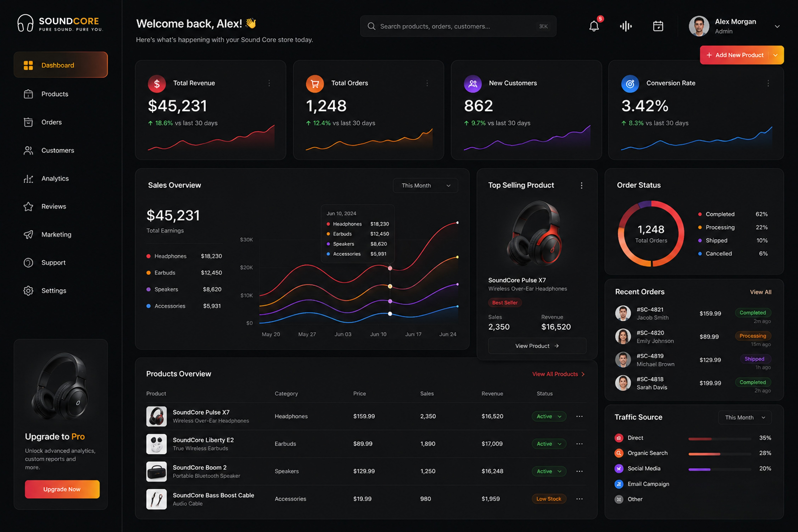Open the notifications bell
This screenshot has height=532, width=798.
pos(594,26)
